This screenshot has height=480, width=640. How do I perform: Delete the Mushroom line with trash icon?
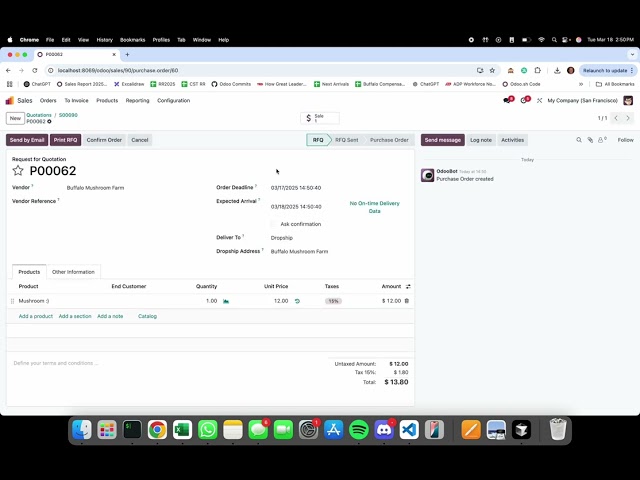pos(407,301)
